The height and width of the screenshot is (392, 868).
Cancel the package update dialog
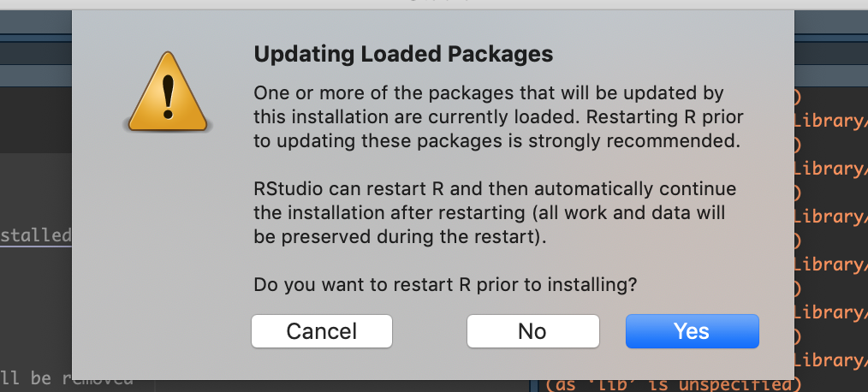(x=321, y=331)
